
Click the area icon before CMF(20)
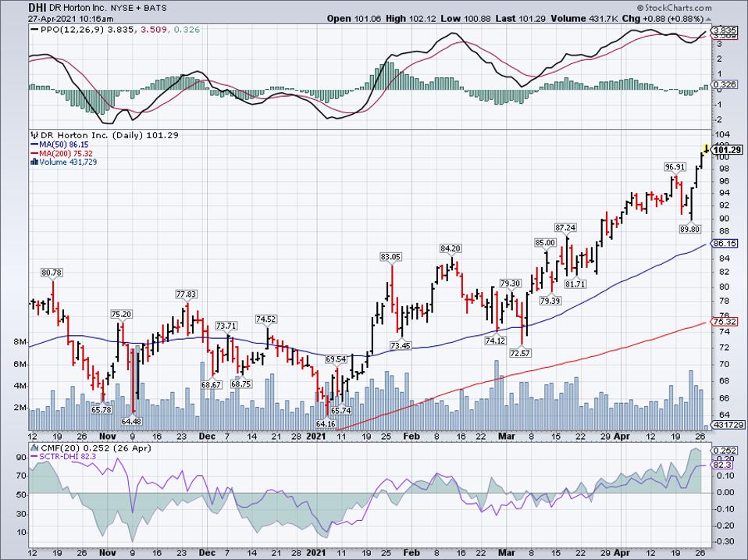34,448
